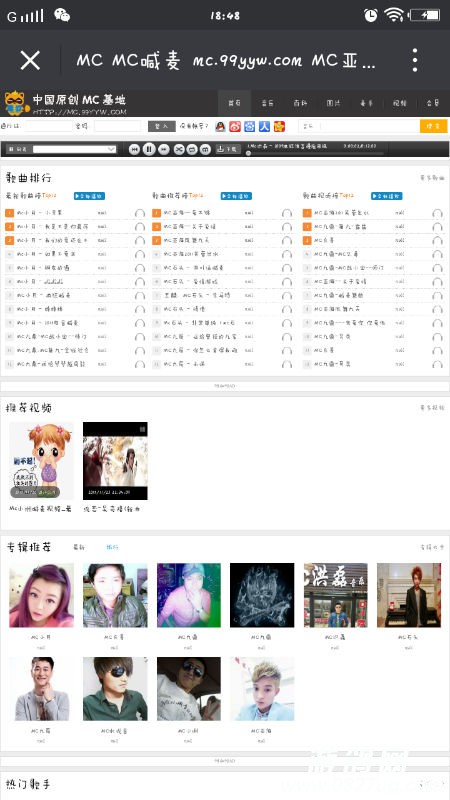Open the playlist dropdown in the player bar
Viewport: 450px width, 800px height.
[x=75, y=149]
